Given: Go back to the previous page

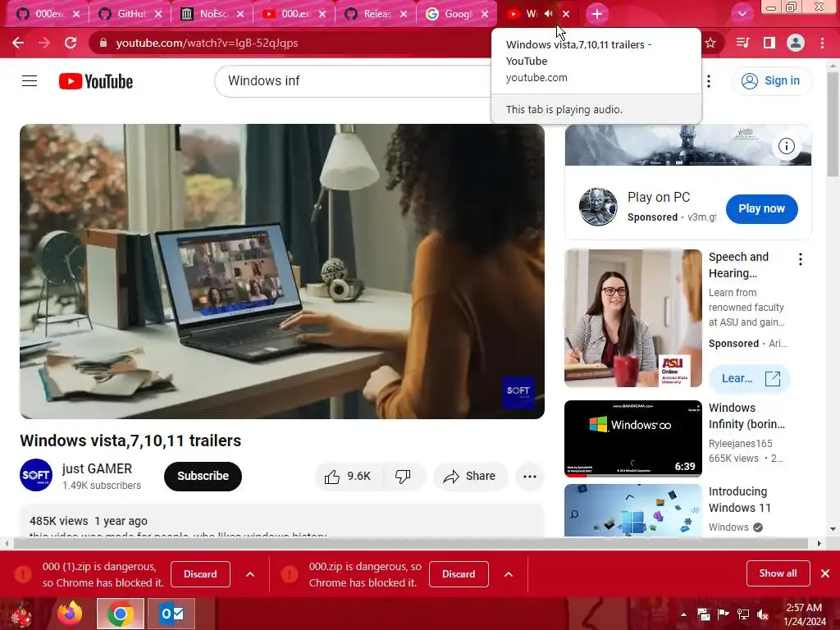Looking at the screenshot, I should click(x=18, y=43).
